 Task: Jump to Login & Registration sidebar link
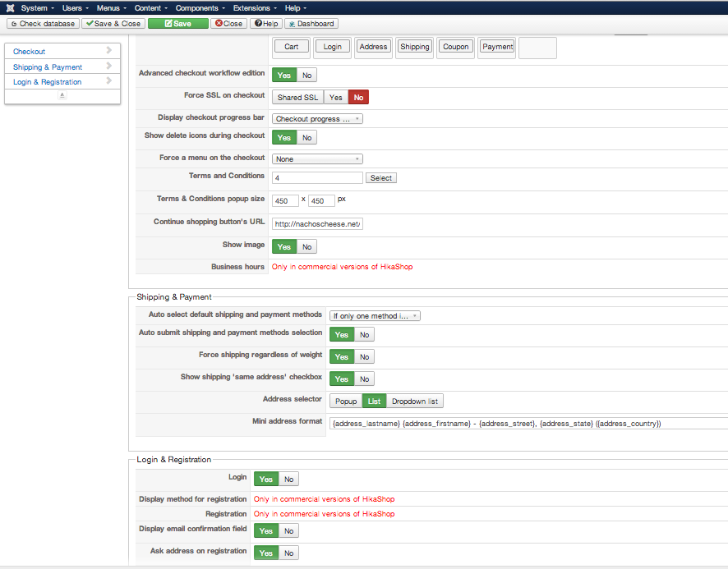(x=47, y=82)
